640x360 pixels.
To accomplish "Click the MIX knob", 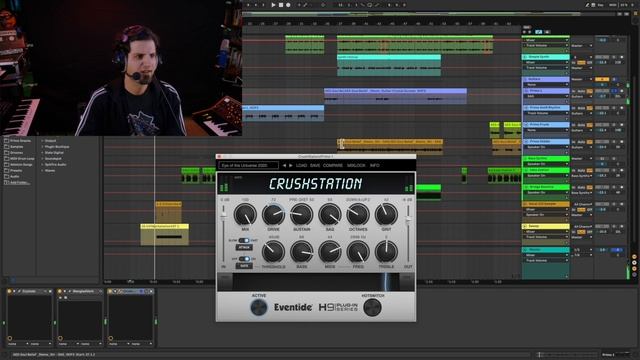I will click(x=245, y=215).
